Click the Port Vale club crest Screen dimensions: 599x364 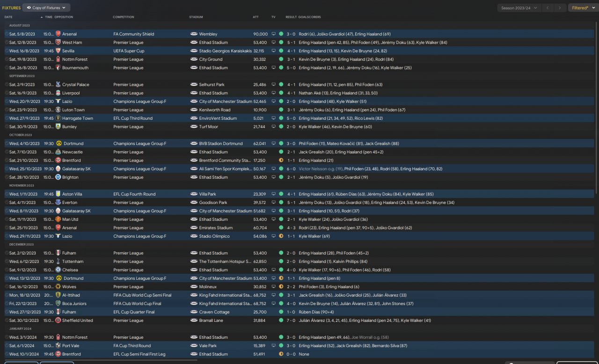pos(58,346)
